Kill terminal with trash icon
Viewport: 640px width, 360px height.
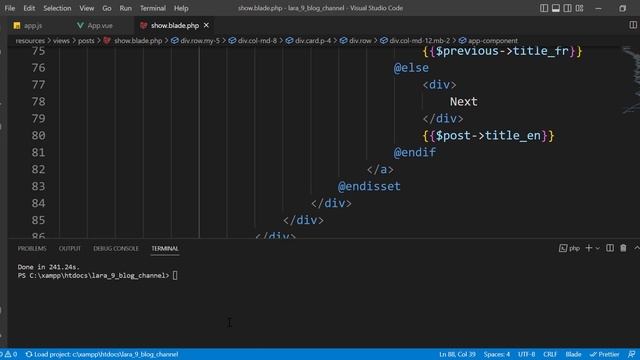[623, 248]
